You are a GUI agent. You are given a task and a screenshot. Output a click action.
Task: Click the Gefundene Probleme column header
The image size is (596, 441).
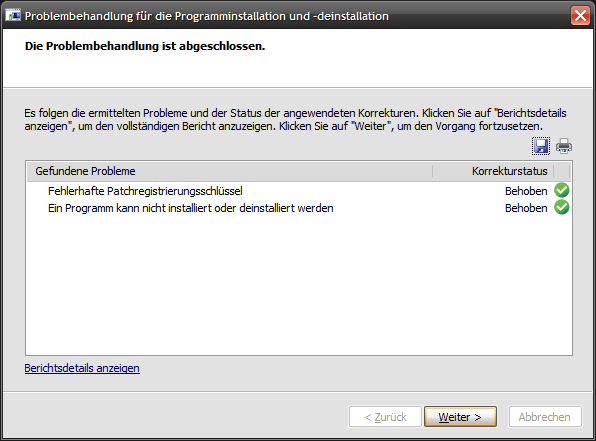[230, 171]
